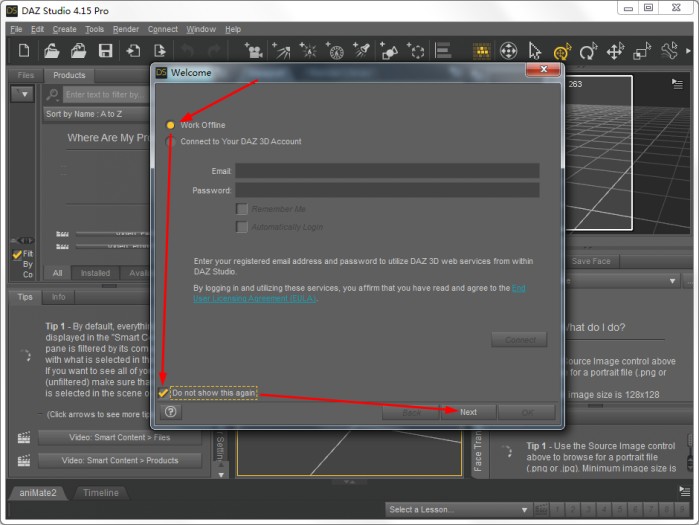The width and height of the screenshot is (699, 525).
Task: Click the Create New Camera icon
Action: coord(254,51)
